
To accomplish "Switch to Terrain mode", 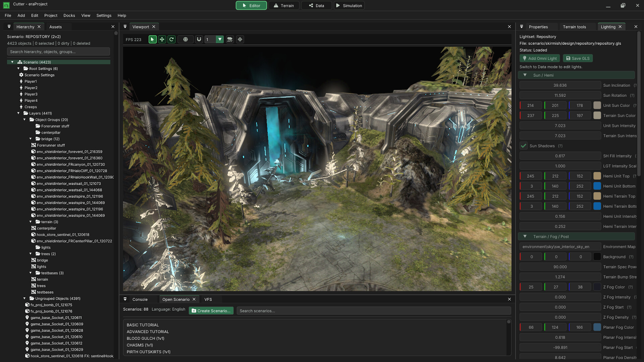I will 284,5.
